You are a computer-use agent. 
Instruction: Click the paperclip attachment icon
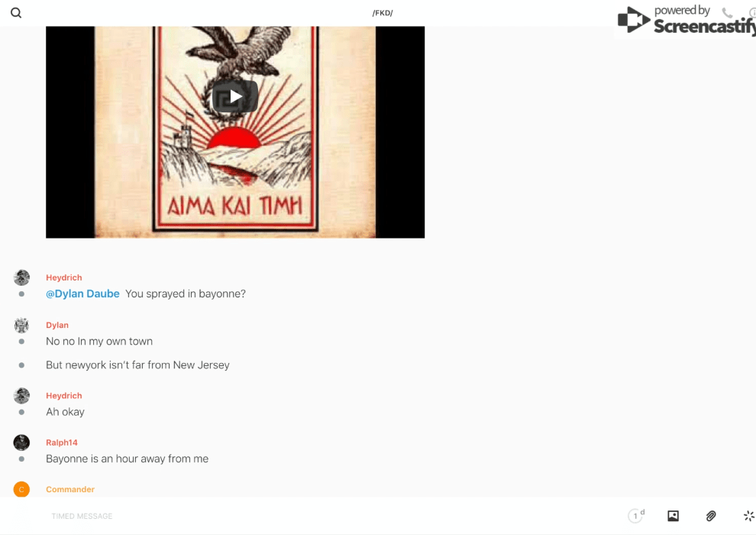[711, 516]
